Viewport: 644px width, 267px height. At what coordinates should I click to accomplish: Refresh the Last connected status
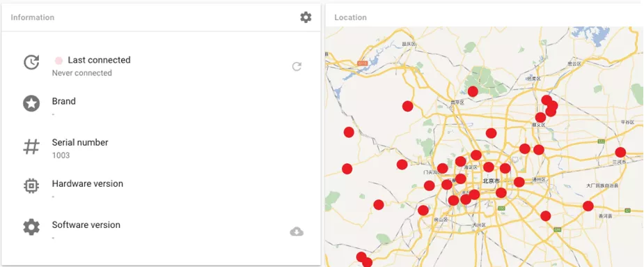(x=297, y=66)
